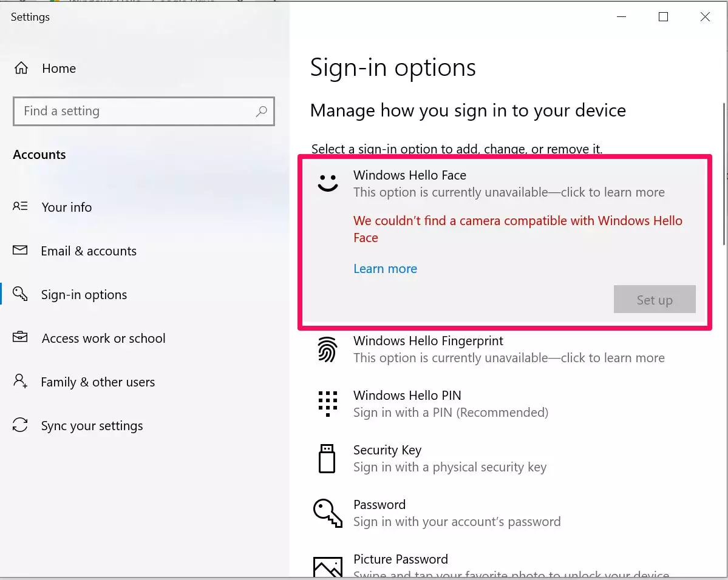Minimize the Settings window

tap(621, 17)
